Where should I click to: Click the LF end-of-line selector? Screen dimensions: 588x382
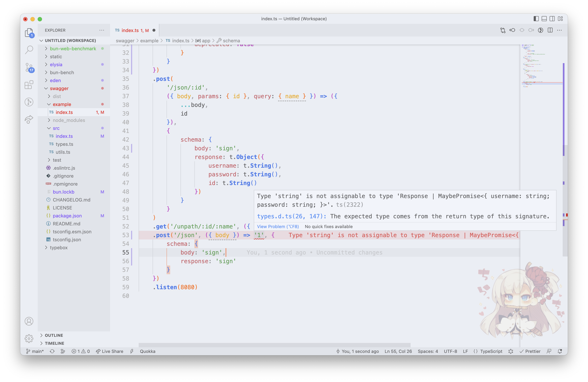coord(465,351)
